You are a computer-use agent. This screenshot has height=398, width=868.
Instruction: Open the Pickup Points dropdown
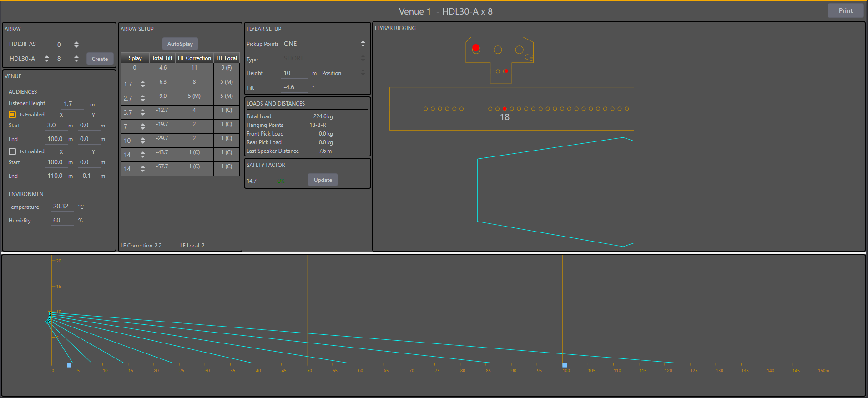point(363,44)
